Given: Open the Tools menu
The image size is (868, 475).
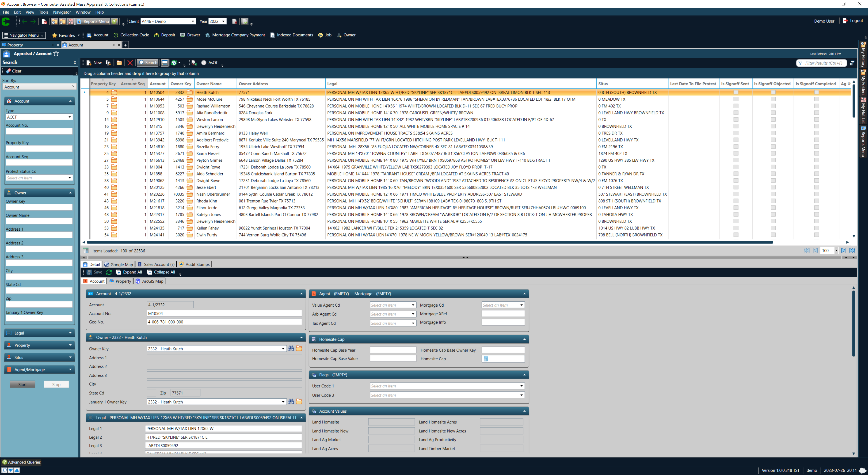Looking at the screenshot, I should 43,12.
